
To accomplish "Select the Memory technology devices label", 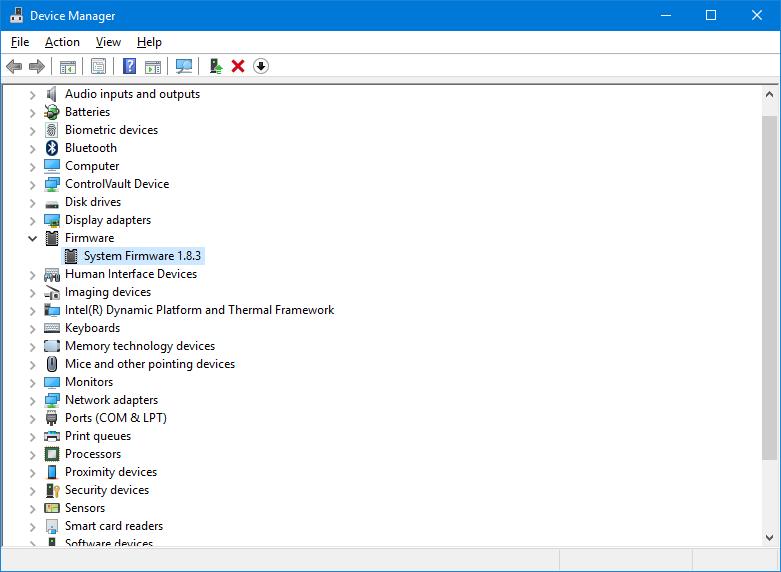I will coord(140,346).
